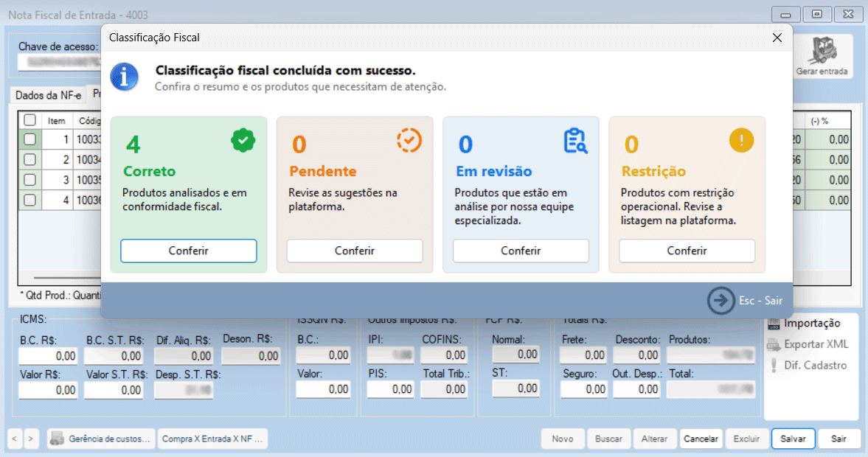The width and height of the screenshot is (868, 457).
Task: Click the clipboard search icon on Em revisão
Action: pyautogui.click(x=575, y=141)
